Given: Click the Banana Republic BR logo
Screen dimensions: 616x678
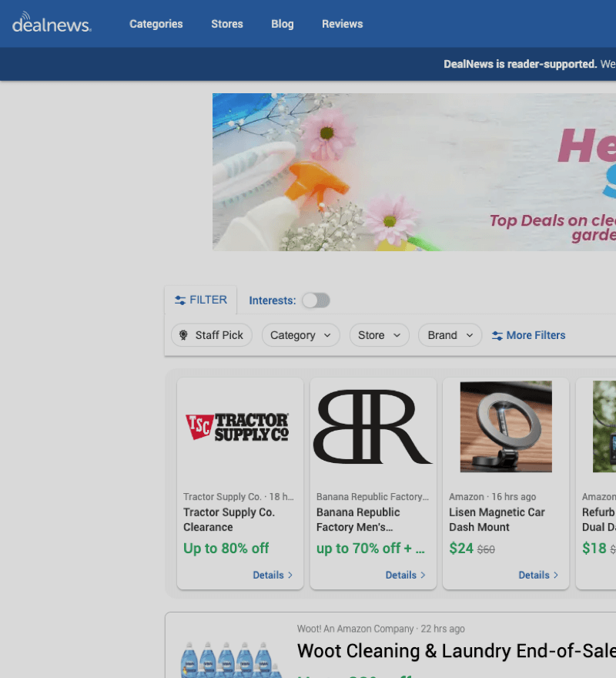Looking at the screenshot, I should tap(373, 427).
